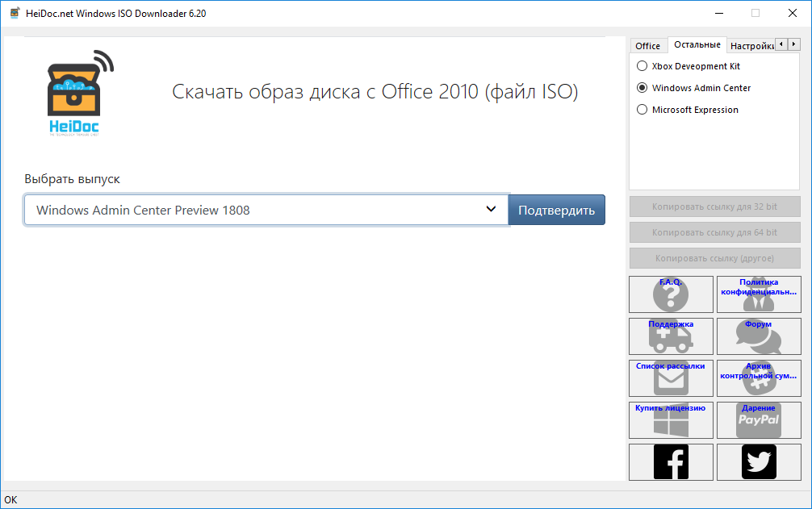Open the F.A.Q. help button
Viewport: 812px width, 509px height.
[x=671, y=294]
